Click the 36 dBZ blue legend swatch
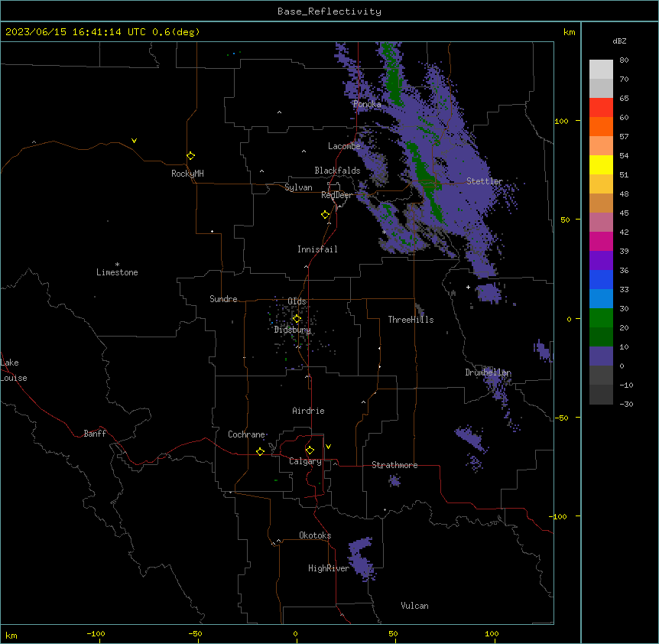 (x=601, y=279)
